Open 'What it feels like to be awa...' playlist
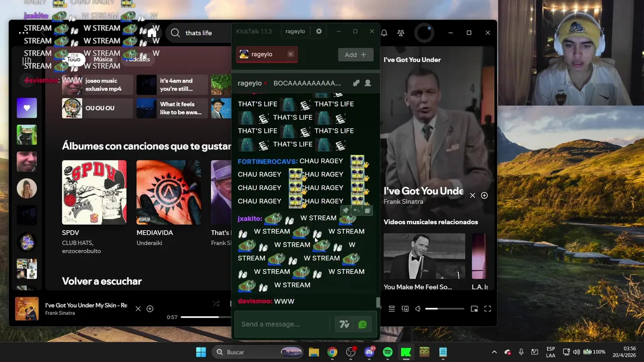 click(x=172, y=109)
